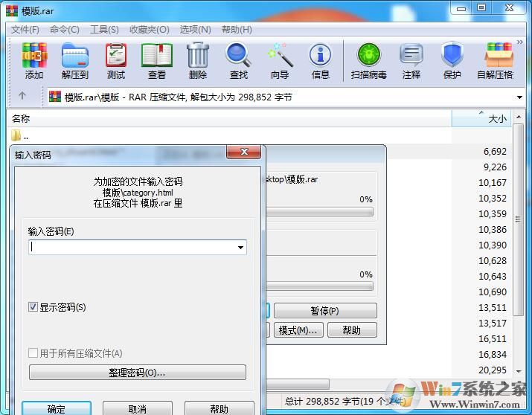Open the Favorites (收藏夹) menu
This screenshot has width=532, height=415.
(x=150, y=30)
